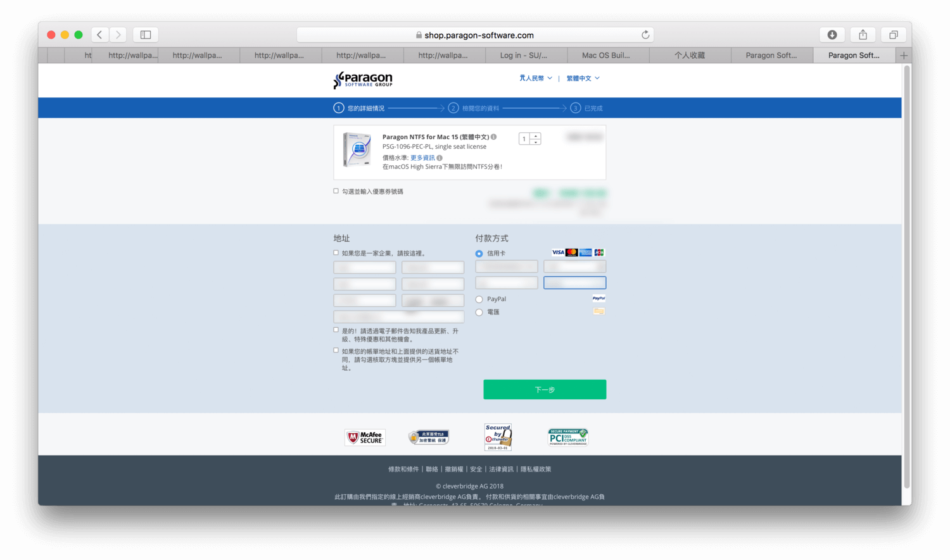
Task: Click the Safari downloads icon
Action: point(832,35)
